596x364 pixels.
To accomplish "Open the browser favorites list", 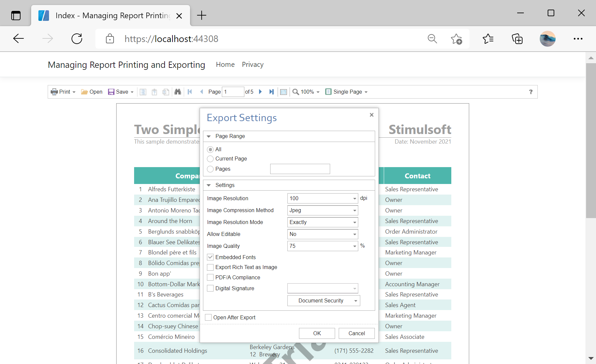I will 488,39.
